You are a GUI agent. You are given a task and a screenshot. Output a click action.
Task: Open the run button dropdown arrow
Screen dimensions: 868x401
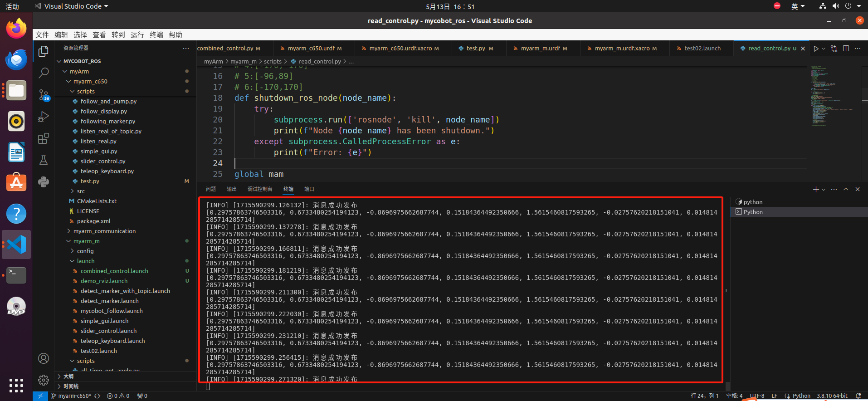(824, 49)
